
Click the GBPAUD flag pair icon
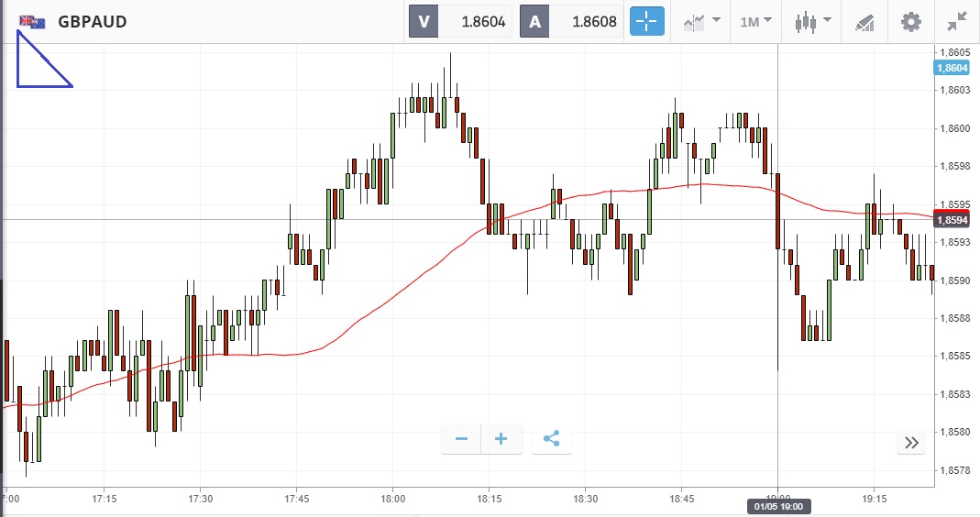click(32, 21)
